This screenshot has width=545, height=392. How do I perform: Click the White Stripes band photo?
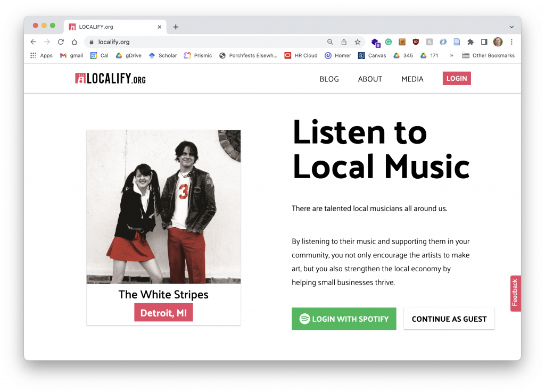pyautogui.click(x=163, y=207)
